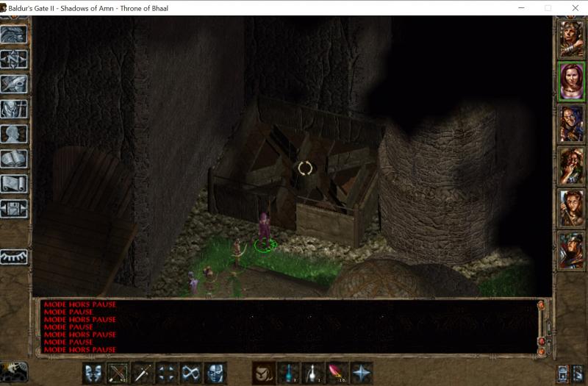Click the infinity-shaped action button
The width and height of the screenshot is (588, 386).
coord(190,374)
